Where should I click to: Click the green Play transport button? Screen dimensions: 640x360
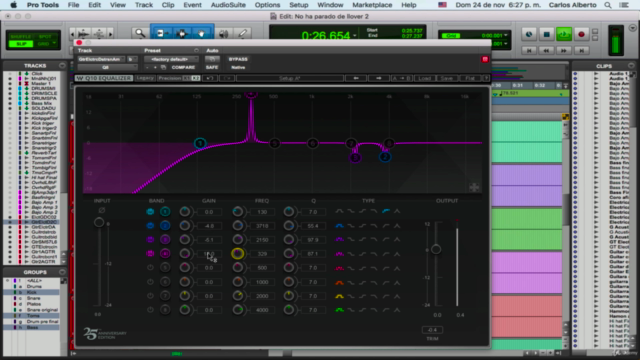[x=564, y=34]
